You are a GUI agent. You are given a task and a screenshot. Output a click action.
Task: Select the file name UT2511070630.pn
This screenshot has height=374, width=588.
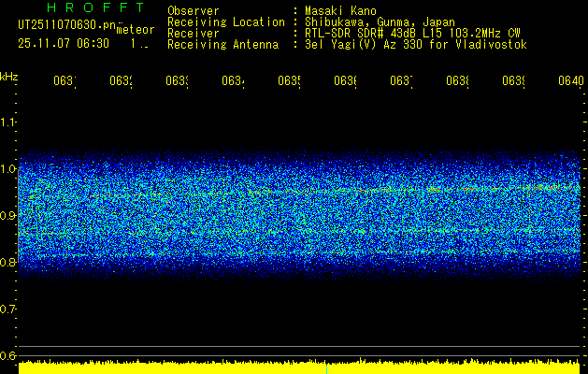(x=67, y=25)
